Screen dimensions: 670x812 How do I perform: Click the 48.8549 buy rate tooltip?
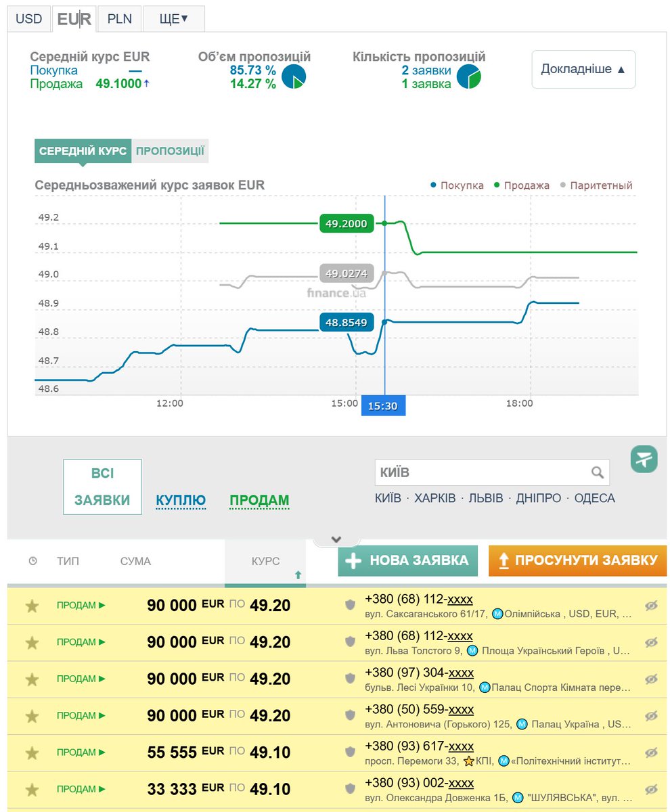pos(347,323)
